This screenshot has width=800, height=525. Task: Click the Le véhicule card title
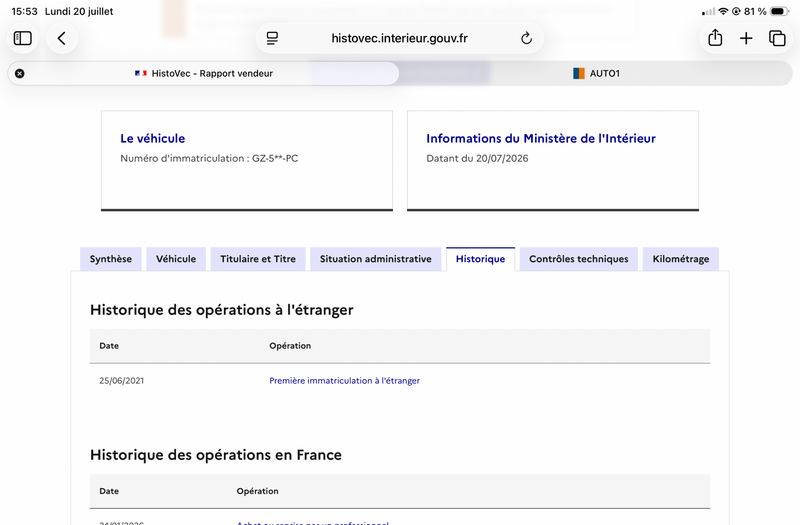[x=153, y=138]
